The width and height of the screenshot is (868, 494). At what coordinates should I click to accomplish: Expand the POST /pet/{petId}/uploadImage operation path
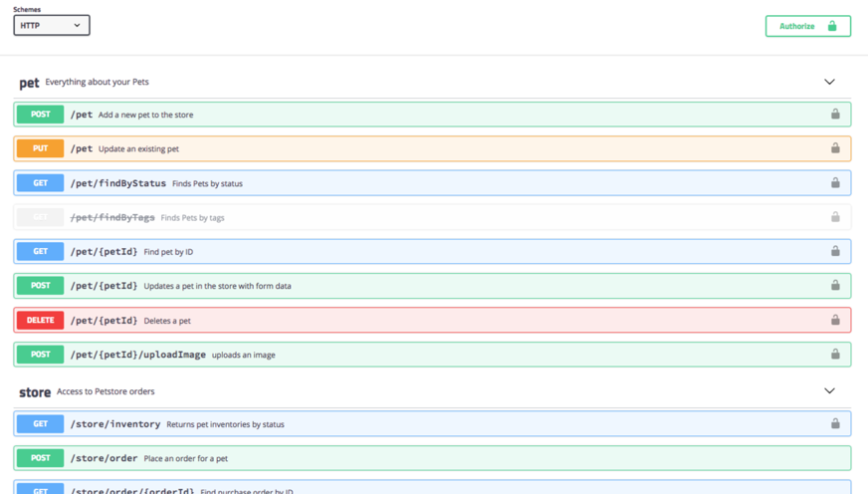137,355
